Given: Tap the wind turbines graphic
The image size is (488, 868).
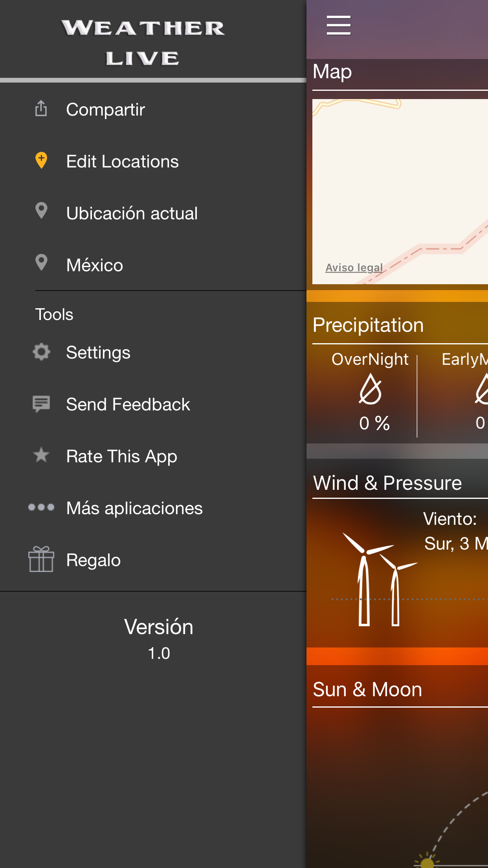Looking at the screenshot, I should [x=377, y=578].
